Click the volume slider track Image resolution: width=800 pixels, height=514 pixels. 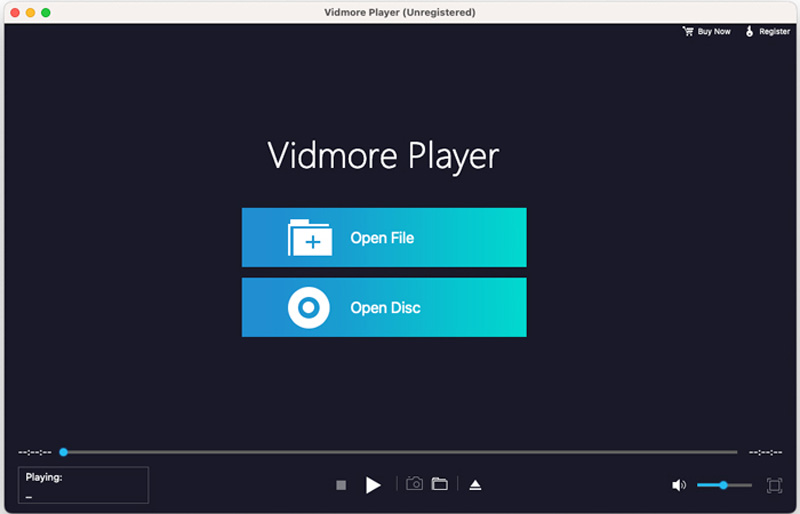(738, 485)
